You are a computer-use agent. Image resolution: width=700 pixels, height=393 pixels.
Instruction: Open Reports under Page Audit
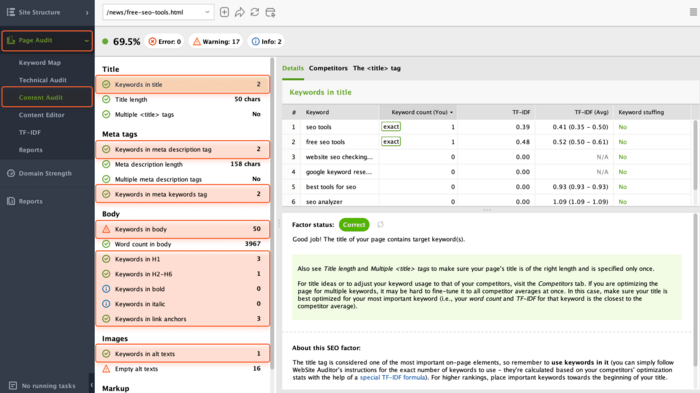(30, 150)
